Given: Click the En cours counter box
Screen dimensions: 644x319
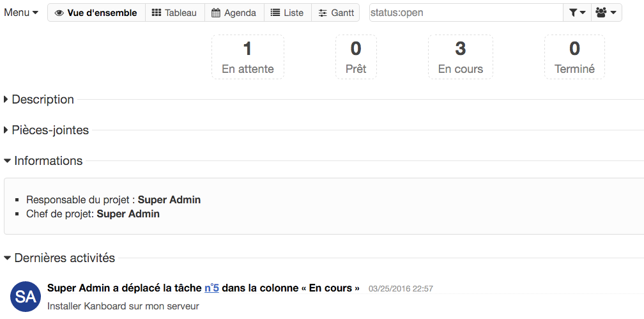Looking at the screenshot, I should (x=460, y=57).
